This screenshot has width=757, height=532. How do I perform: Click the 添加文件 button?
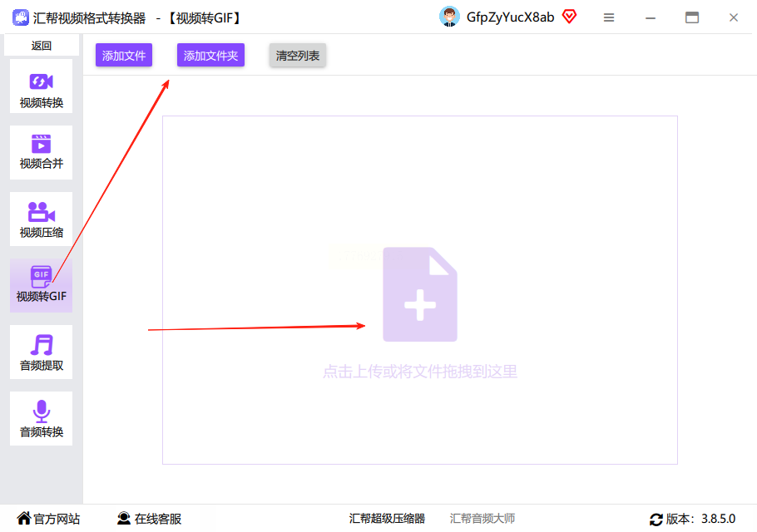(124, 56)
